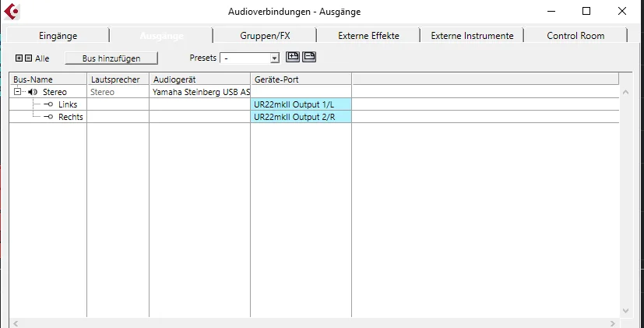Open the Presets dropdown list
The width and height of the screenshot is (644, 328).
pos(275,58)
